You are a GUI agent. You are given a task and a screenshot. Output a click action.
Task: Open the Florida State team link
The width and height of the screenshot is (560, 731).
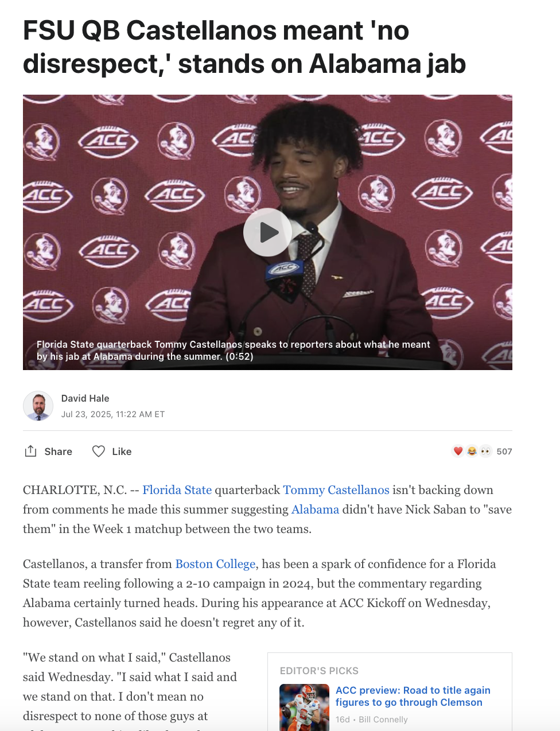pyautogui.click(x=177, y=490)
